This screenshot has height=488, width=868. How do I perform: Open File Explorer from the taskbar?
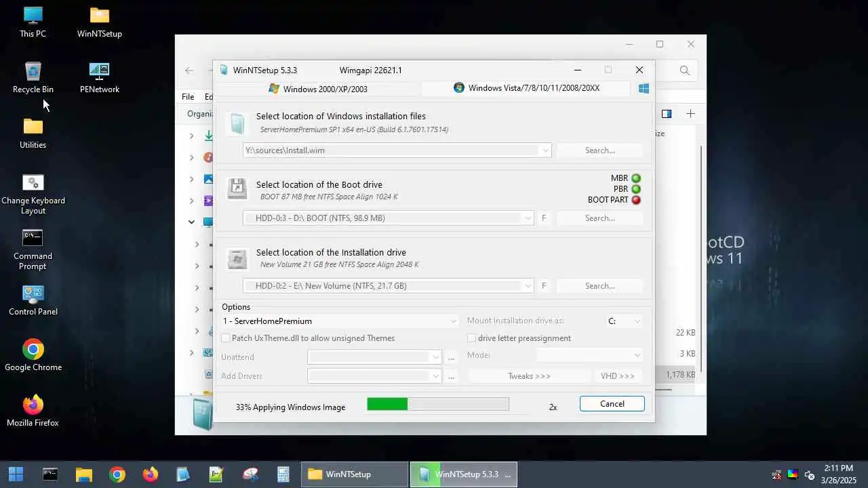[83, 474]
